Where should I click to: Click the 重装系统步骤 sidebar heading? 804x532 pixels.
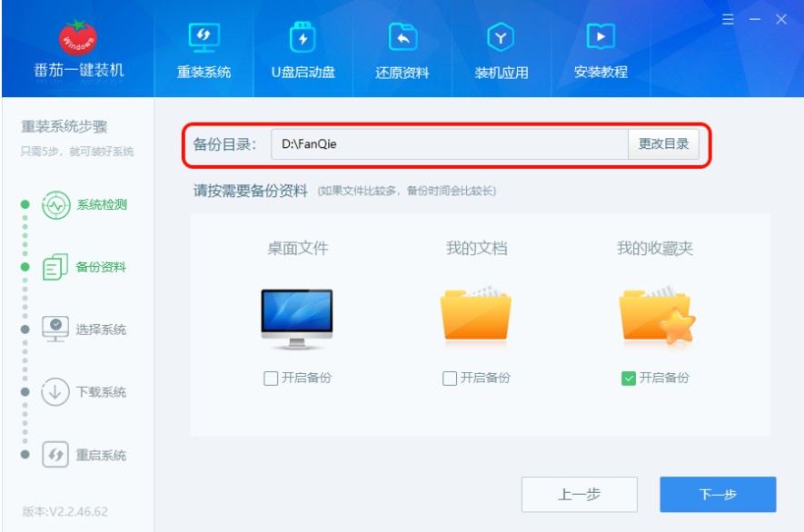pos(65,126)
